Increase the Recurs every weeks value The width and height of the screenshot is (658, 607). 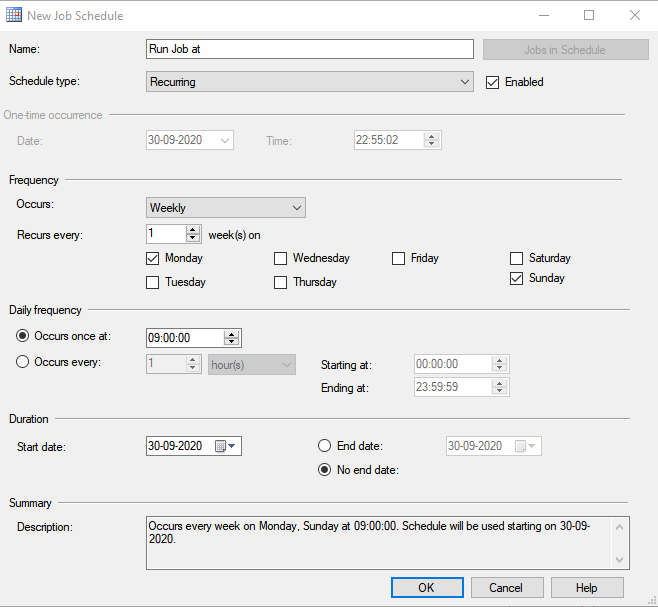[193, 229]
